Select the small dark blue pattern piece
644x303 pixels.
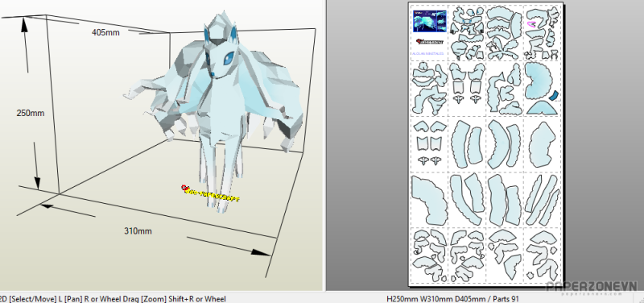554,96
